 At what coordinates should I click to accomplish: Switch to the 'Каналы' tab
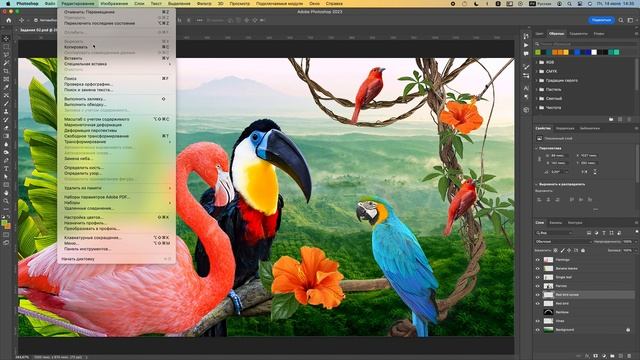click(x=556, y=223)
